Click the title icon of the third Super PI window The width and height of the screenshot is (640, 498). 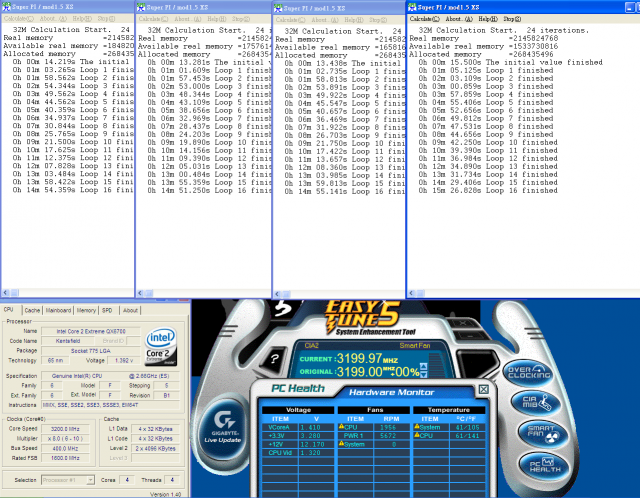pyautogui.click(x=278, y=8)
